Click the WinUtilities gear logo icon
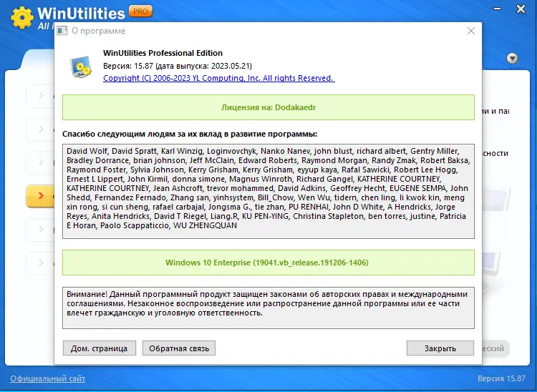This screenshot has width=537, height=392. coord(22,17)
